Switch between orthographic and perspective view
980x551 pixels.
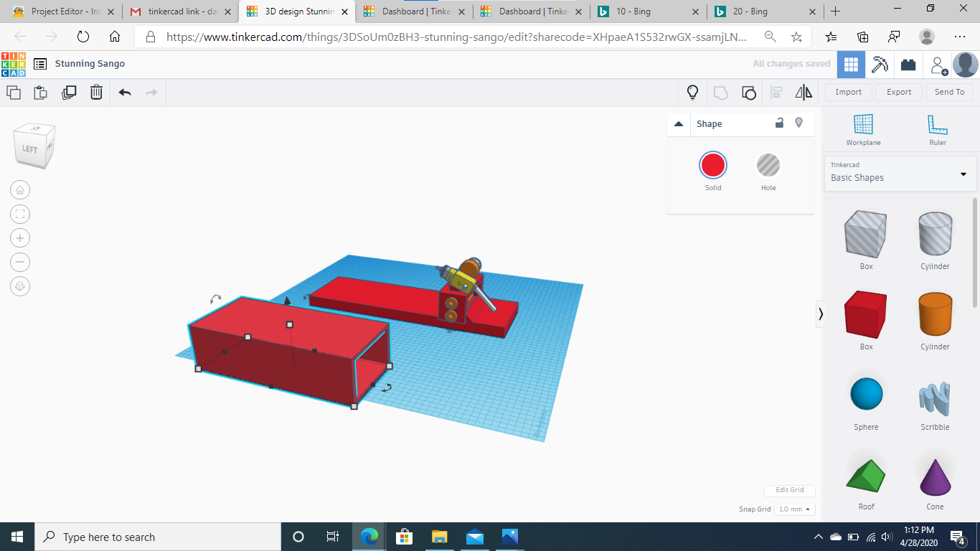(x=20, y=286)
